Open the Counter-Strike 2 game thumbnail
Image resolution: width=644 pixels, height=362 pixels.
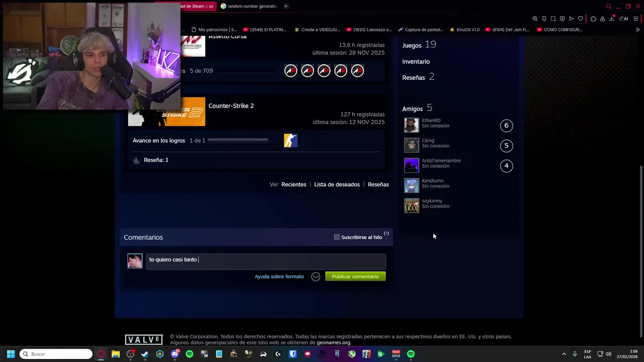(x=167, y=112)
